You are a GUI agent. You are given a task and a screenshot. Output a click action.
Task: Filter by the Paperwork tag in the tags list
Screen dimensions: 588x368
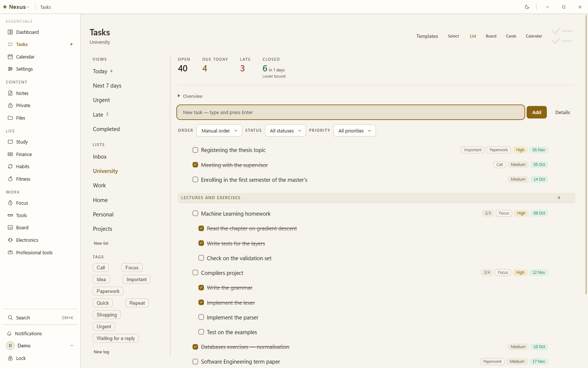(108, 291)
